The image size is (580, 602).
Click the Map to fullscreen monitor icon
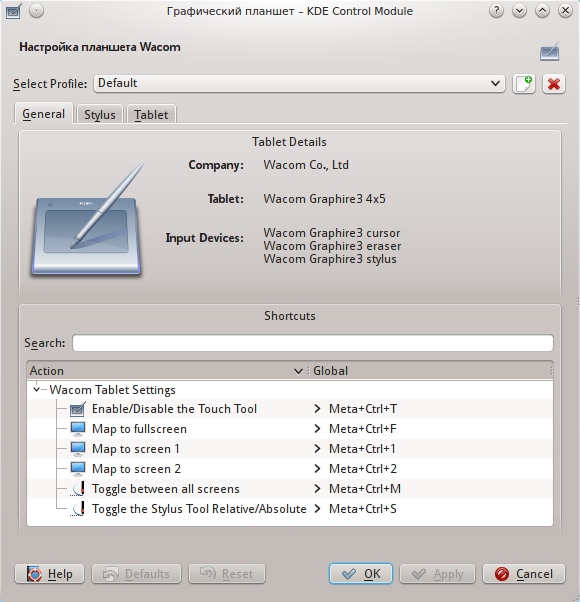(78, 429)
